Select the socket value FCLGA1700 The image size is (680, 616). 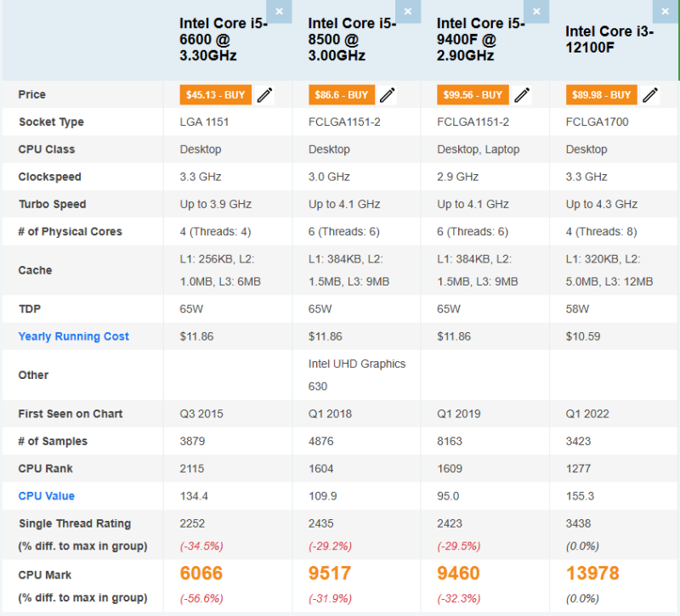[x=597, y=122]
